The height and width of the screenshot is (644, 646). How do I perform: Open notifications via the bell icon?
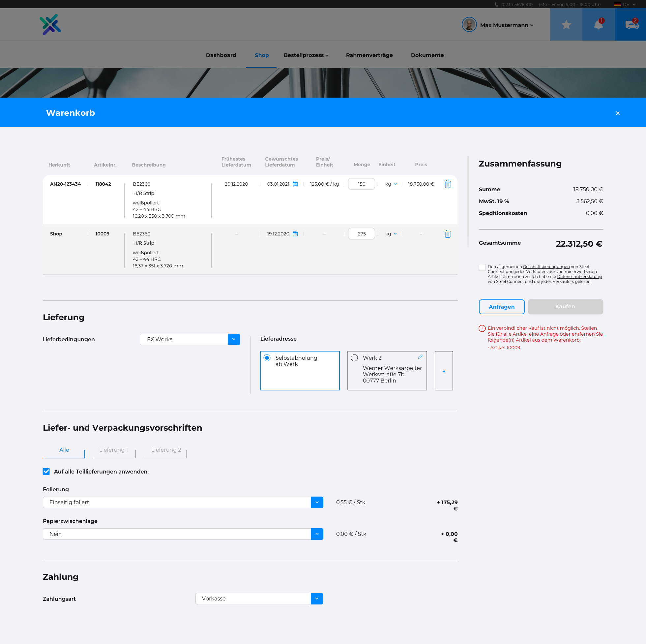(598, 24)
